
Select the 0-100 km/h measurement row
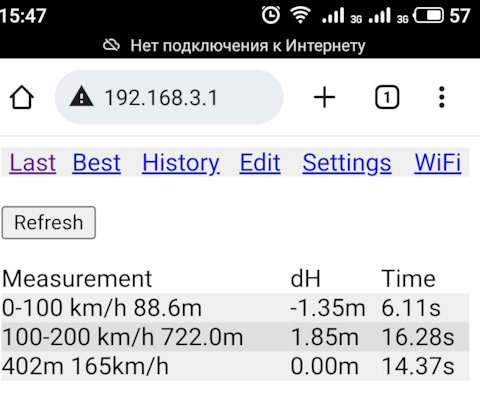235,308
